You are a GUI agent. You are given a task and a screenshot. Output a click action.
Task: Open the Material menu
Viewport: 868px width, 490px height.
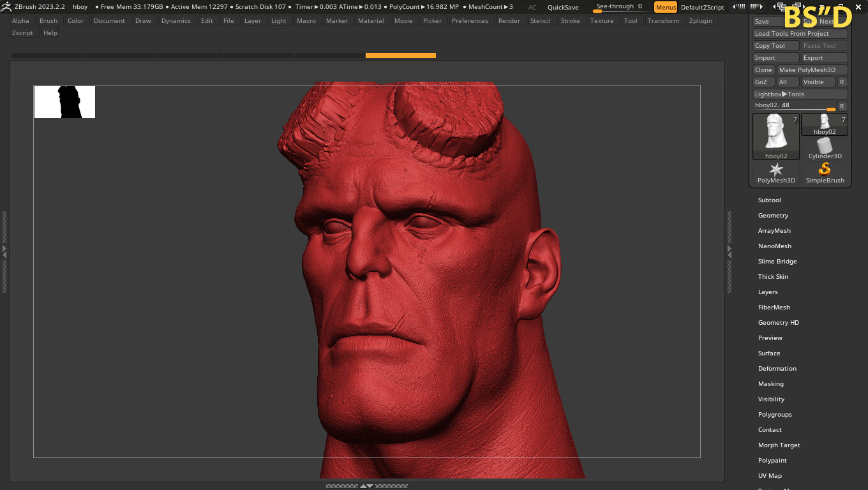371,21
